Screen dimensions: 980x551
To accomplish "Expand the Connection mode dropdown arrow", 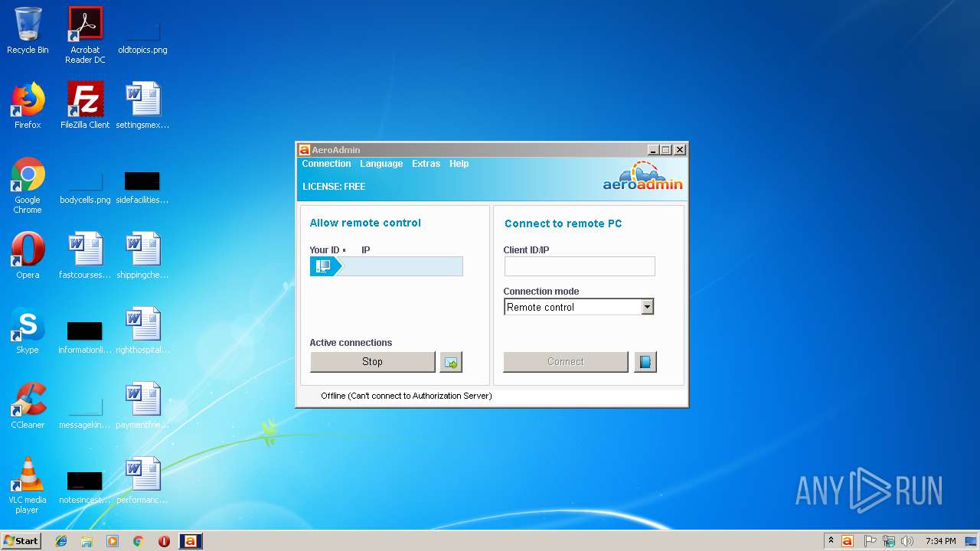I will click(x=648, y=307).
